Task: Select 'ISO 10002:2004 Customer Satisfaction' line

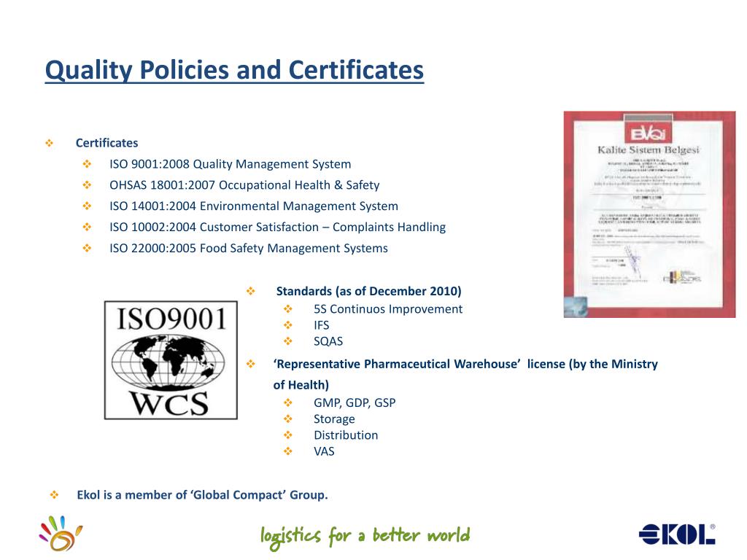Action: tap(278, 227)
